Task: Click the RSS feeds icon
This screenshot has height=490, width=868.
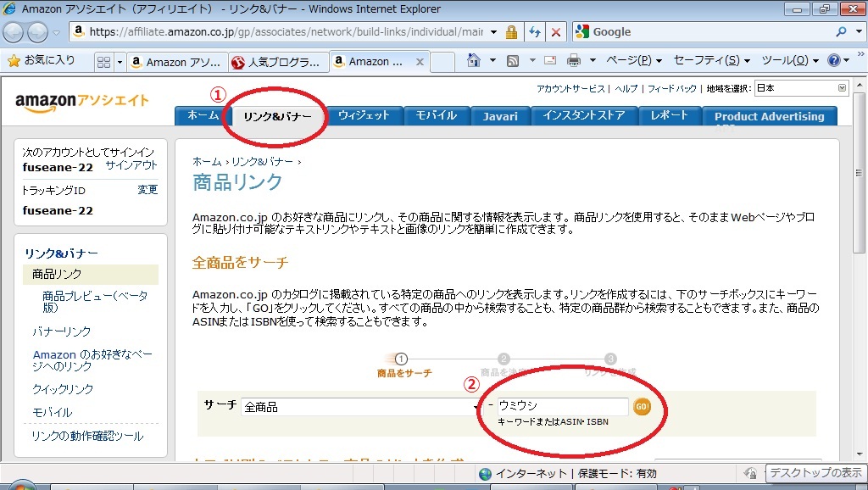Action: tap(513, 60)
